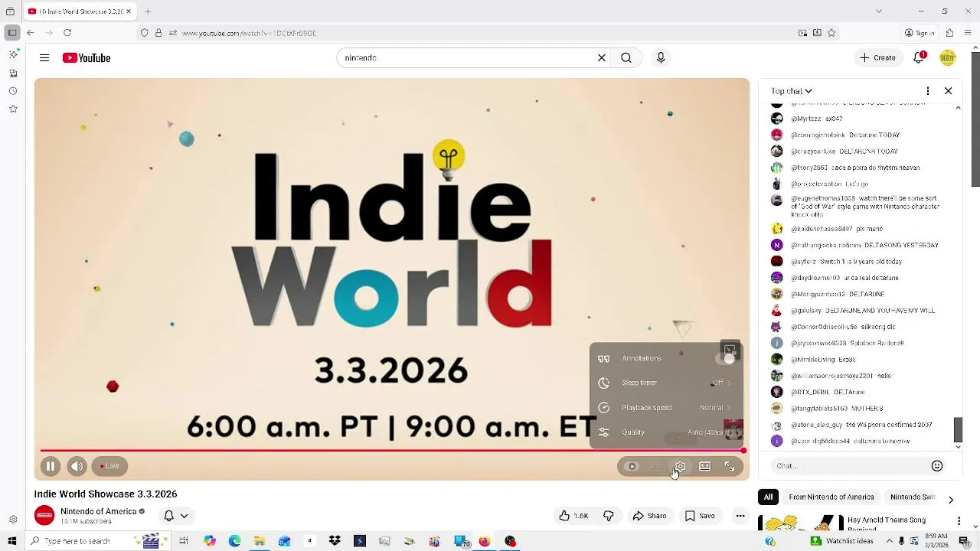Open Dropbox from the taskbar

pyautogui.click(x=335, y=541)
